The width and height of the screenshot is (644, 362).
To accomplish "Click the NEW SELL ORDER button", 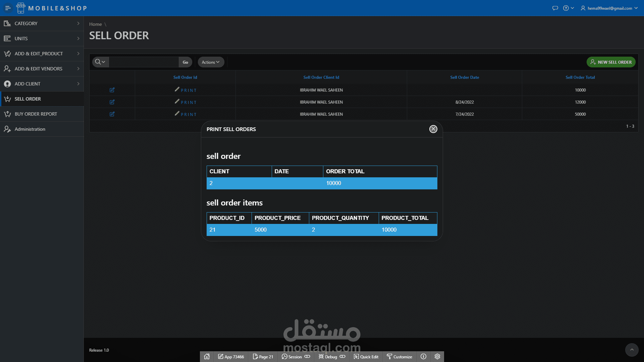I will click(611, 62).
